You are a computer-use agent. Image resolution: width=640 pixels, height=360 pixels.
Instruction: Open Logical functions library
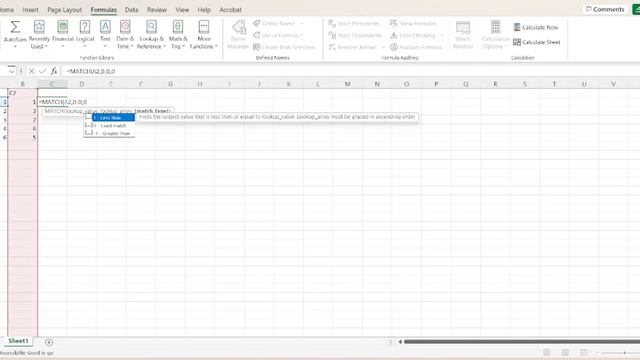point(85,35)
